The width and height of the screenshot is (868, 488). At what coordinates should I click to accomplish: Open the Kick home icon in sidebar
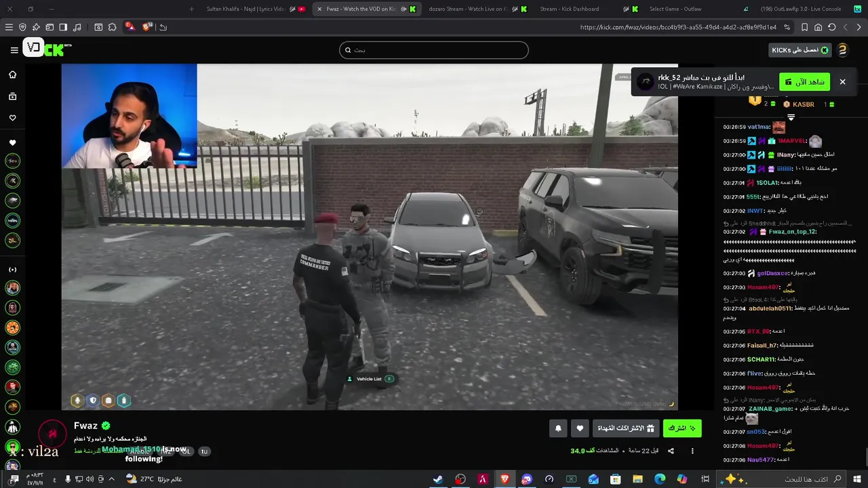pyautogui.click(x=12, y=75)
